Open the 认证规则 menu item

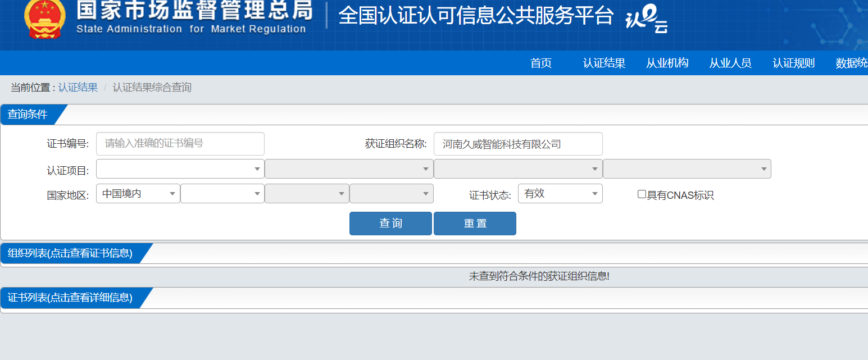pos(794,63)
